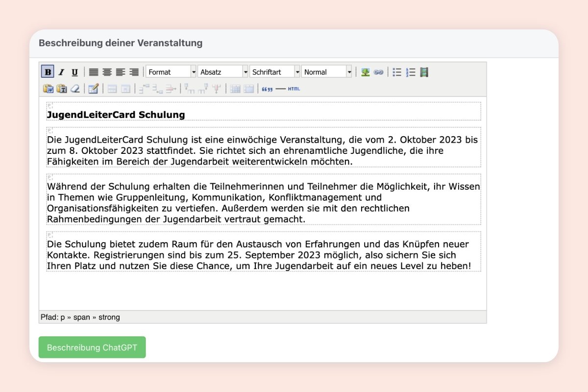The height and width of the screenshot is (392, 588).
Task: Open the HTML source editor
Action: click(x=294, y=89)
